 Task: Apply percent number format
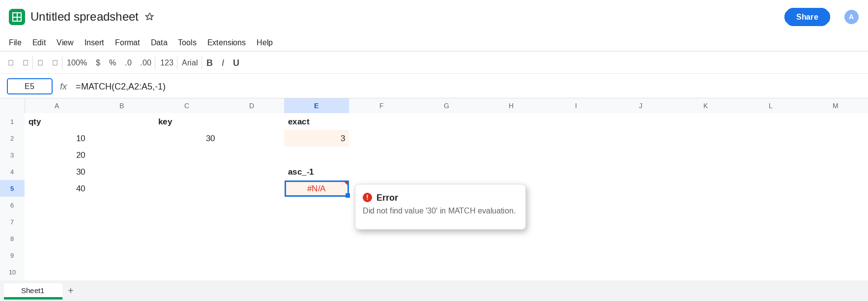click(x=113, y=62)
